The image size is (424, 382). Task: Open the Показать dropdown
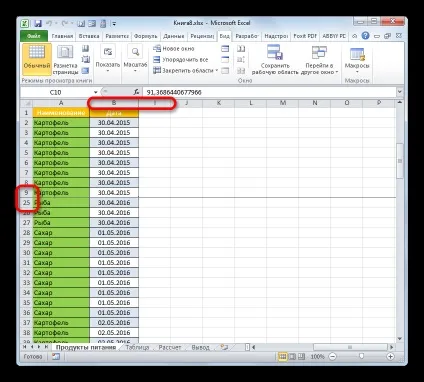pos(108,60)
